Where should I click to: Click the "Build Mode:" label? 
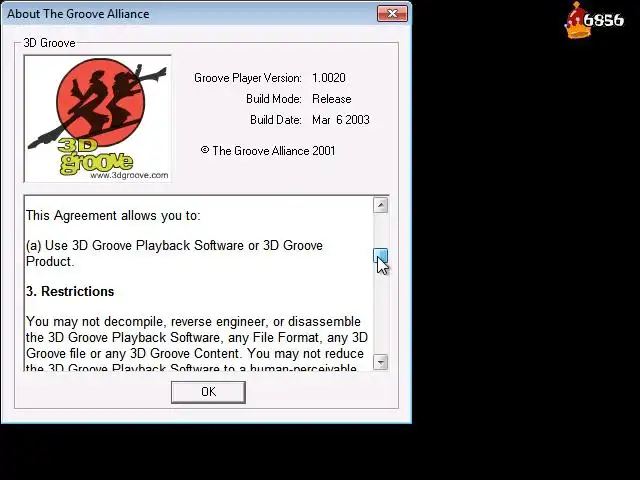[274, 99]
